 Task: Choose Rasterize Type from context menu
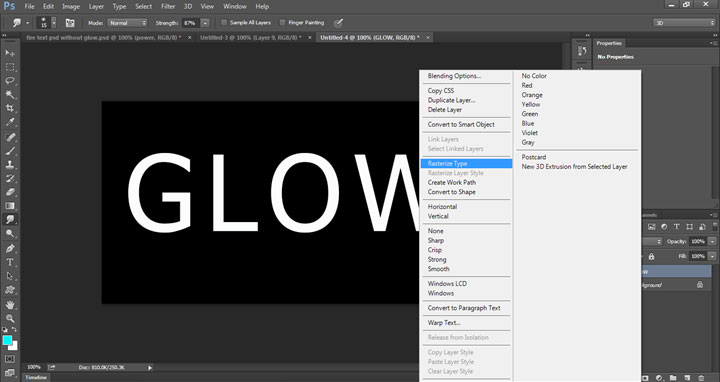click(467, 163)
